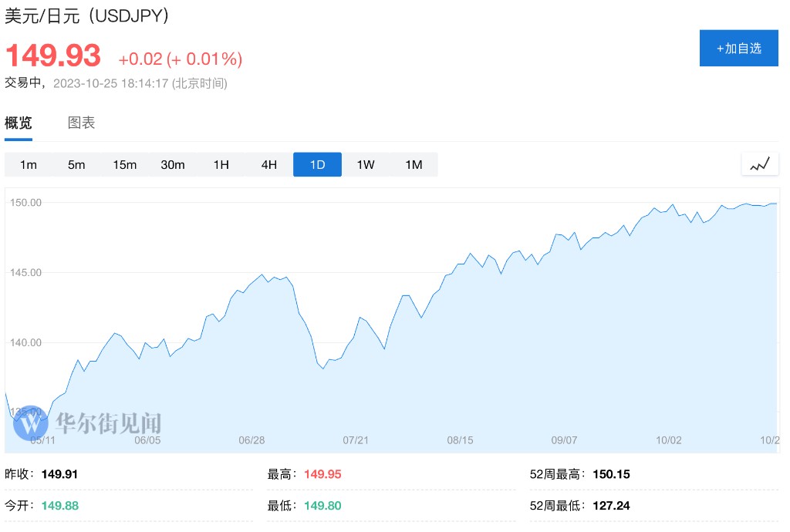This screenshot has height=532, width=790.
Task: Select the 1D timeframe
Action: click(x=317, y=164)
